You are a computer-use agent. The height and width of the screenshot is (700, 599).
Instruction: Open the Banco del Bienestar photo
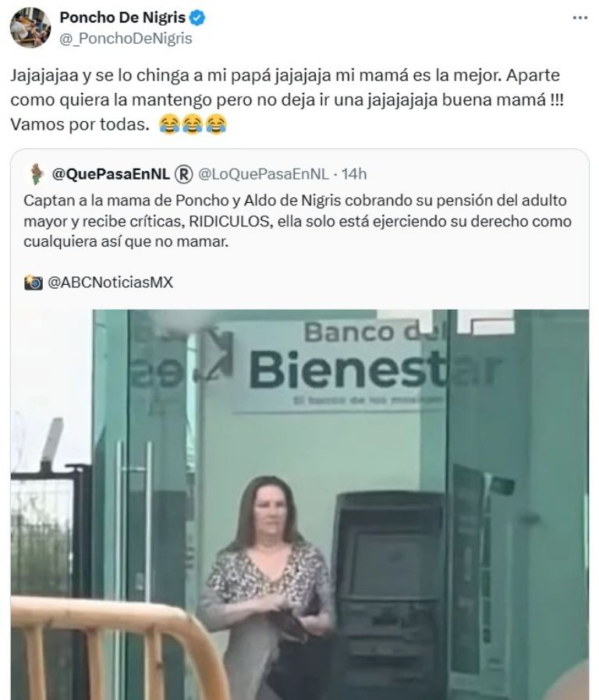click(x=299, y=504)
